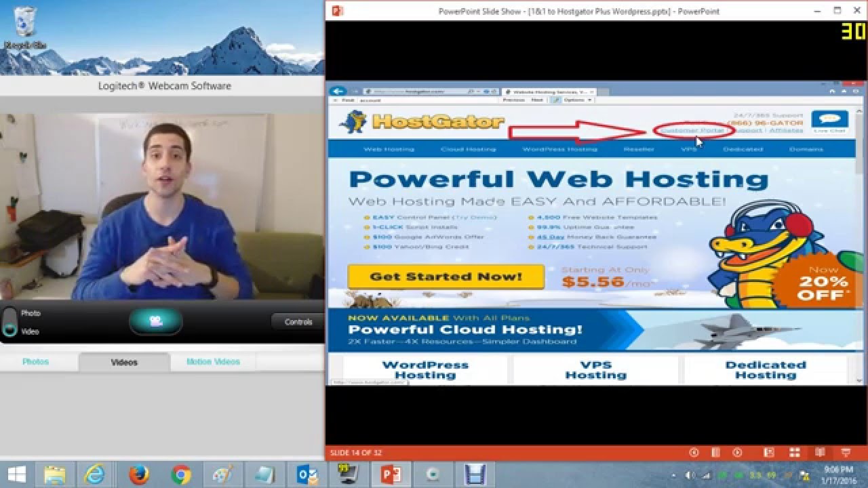Click the teal record video camera button
868x488 pixels.
[x=156, y=321]
